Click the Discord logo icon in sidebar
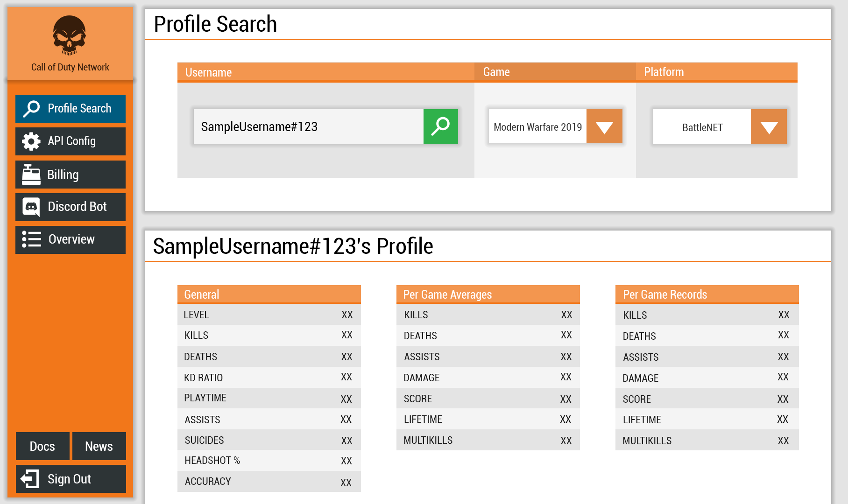 pos(31,207)
